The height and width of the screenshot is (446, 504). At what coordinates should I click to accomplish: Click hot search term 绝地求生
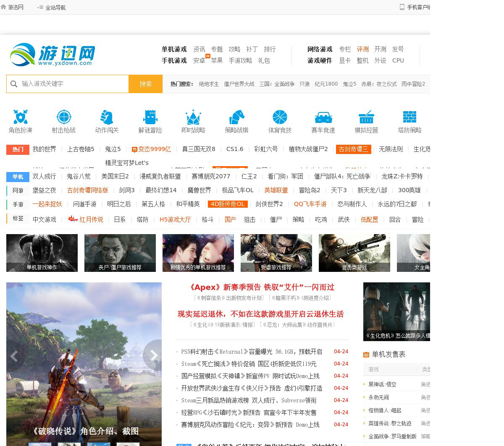pyautogui.click(x=209, y=84)
